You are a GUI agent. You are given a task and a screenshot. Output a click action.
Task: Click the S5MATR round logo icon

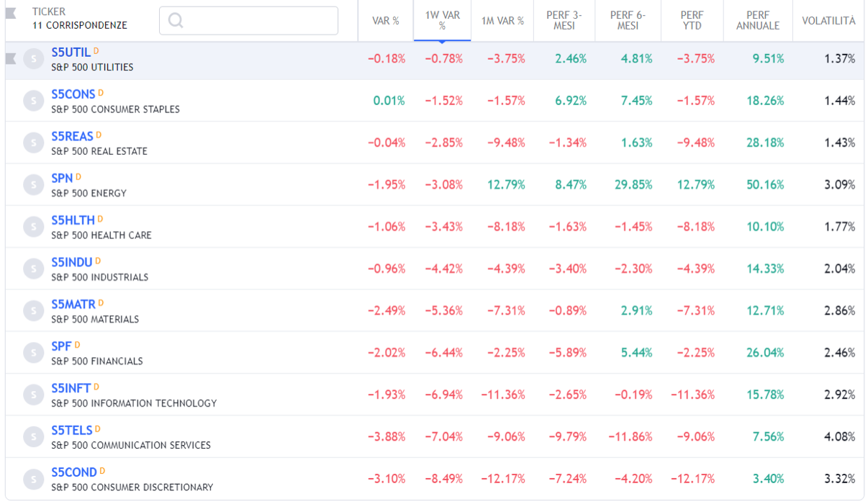coord(33,311)
